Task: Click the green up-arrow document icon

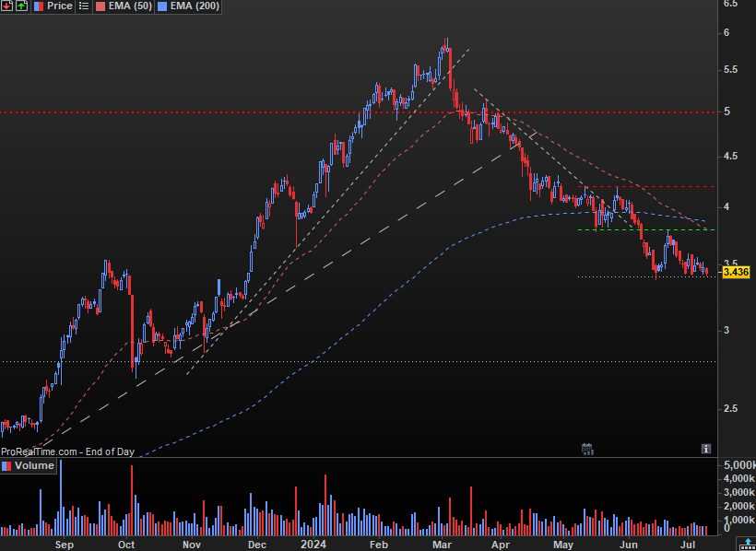Action: pyautogui.click(x=21, y=6)
